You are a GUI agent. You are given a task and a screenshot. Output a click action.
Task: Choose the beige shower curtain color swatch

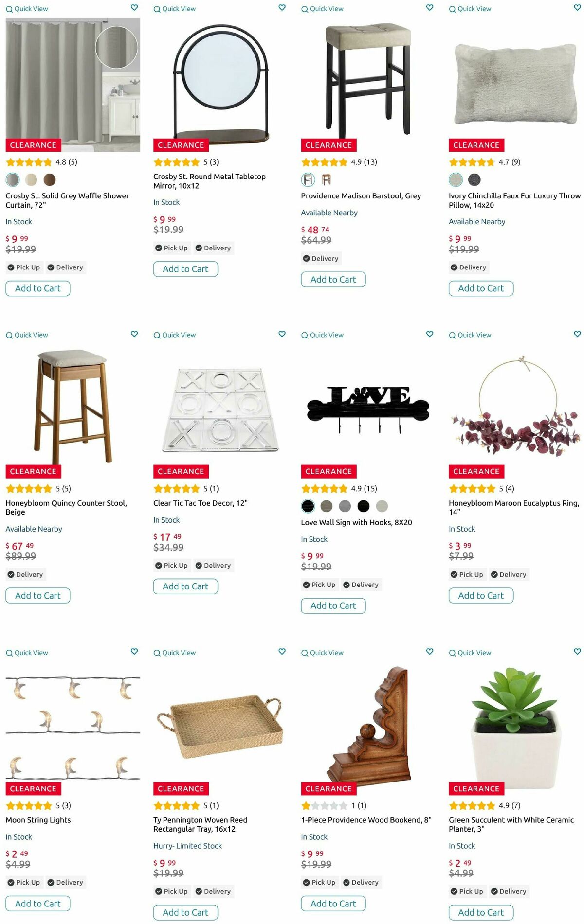coord(31,180)
